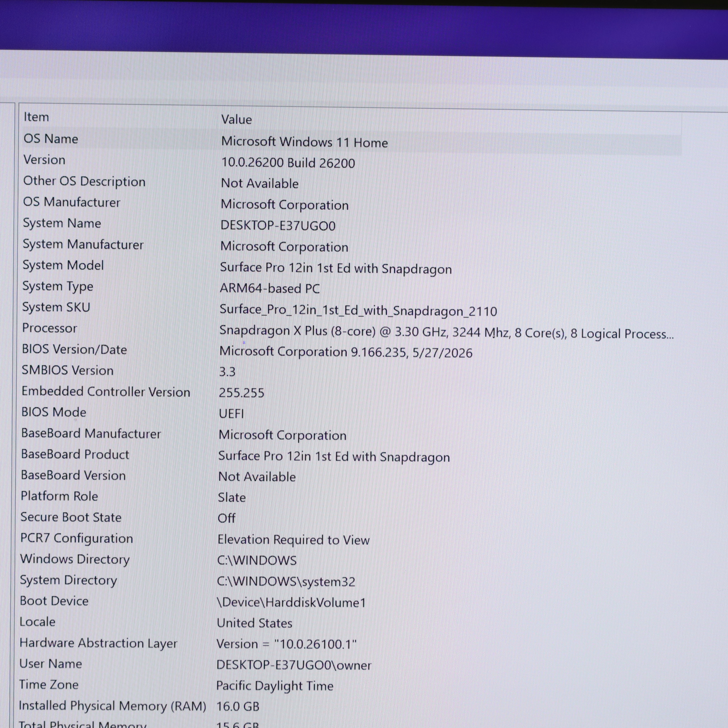Image resolution: width=728 pixels, height=728 pixels.
Task: Select the "BIOS Version/Date" item label
Action: (74, 349)
